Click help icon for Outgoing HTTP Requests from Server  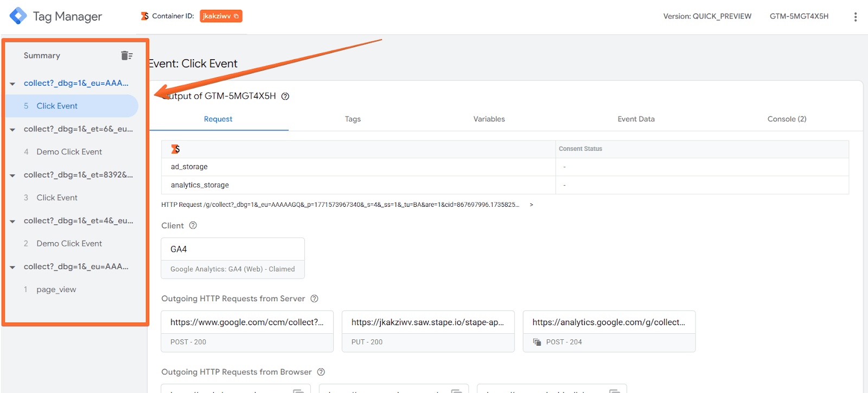[x=314, y=299]
